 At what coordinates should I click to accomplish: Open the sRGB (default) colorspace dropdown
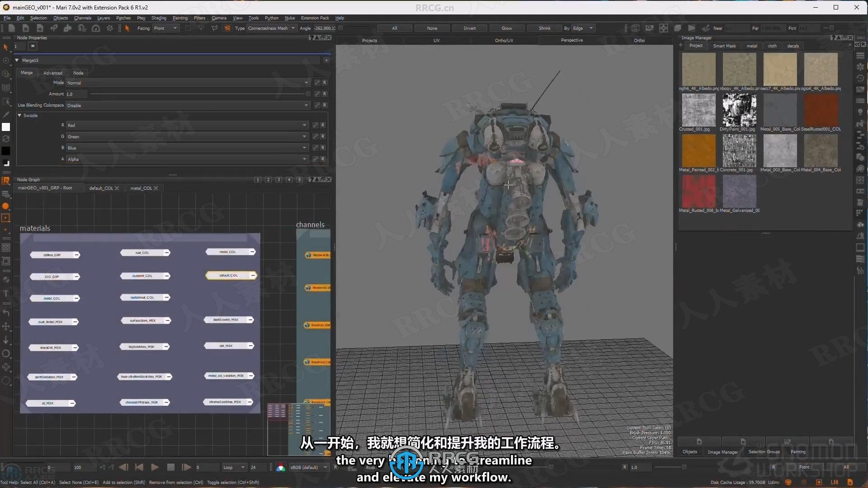click(x=309, y=468)
